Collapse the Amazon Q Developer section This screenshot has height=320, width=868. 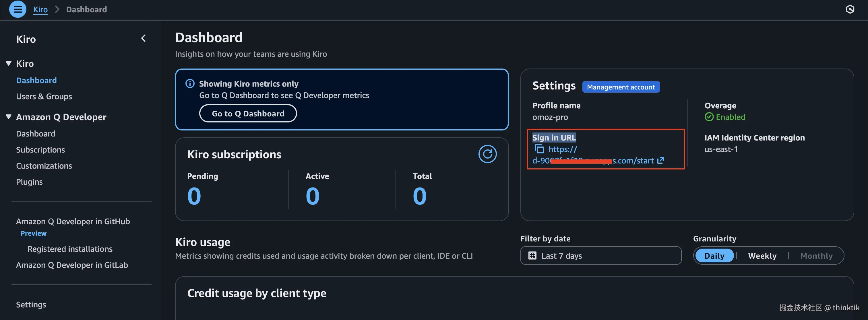9,117
